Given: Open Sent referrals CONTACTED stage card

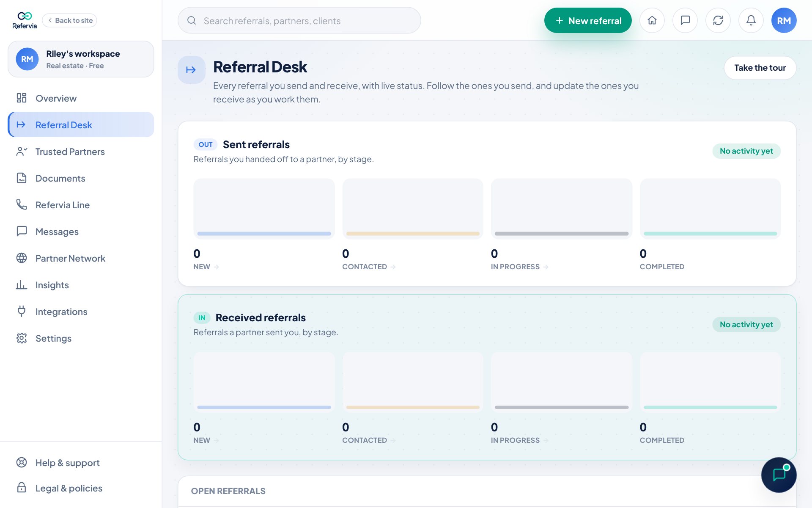Looking at the screenshot, I should coord(413,209).
